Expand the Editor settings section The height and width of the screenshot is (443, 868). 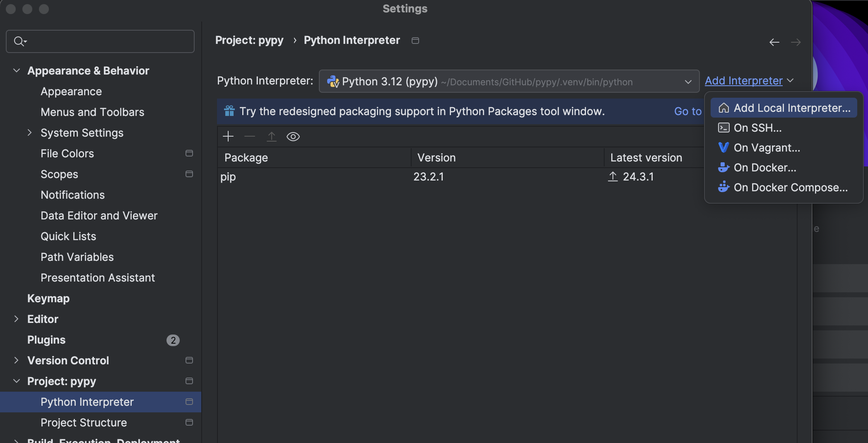point(17,319)
